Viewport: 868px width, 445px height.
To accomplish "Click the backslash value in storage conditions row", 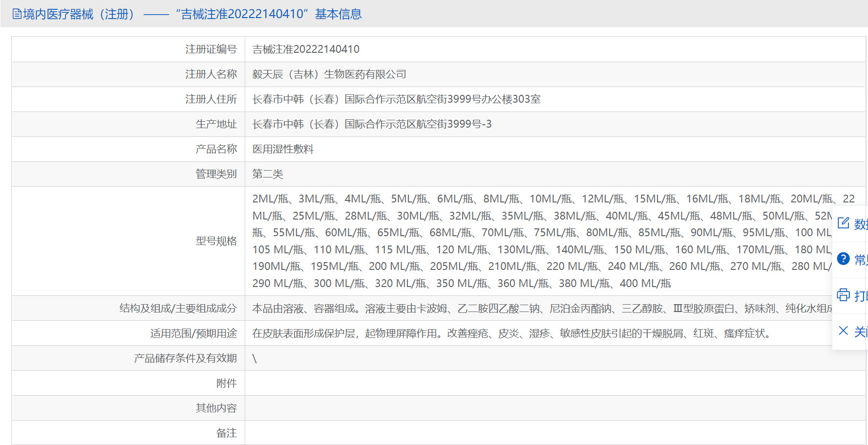I will click(x=254, y=359).
